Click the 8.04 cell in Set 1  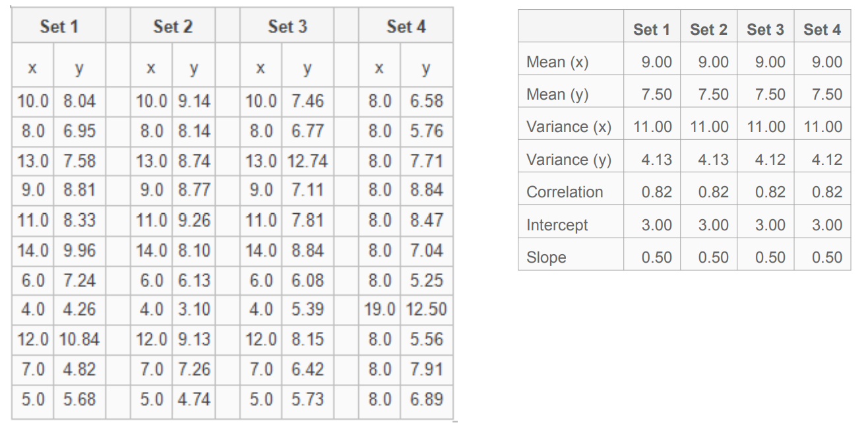[79, 102]
